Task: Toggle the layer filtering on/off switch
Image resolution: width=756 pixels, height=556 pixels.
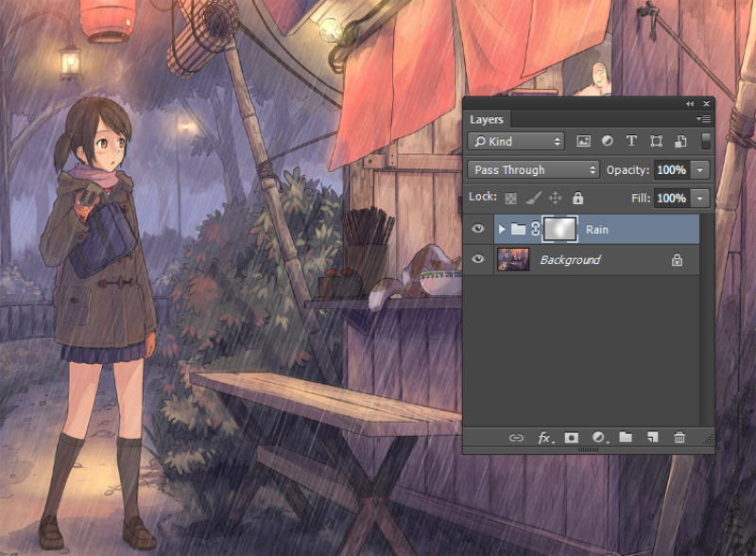Action: tap(705, 141)
